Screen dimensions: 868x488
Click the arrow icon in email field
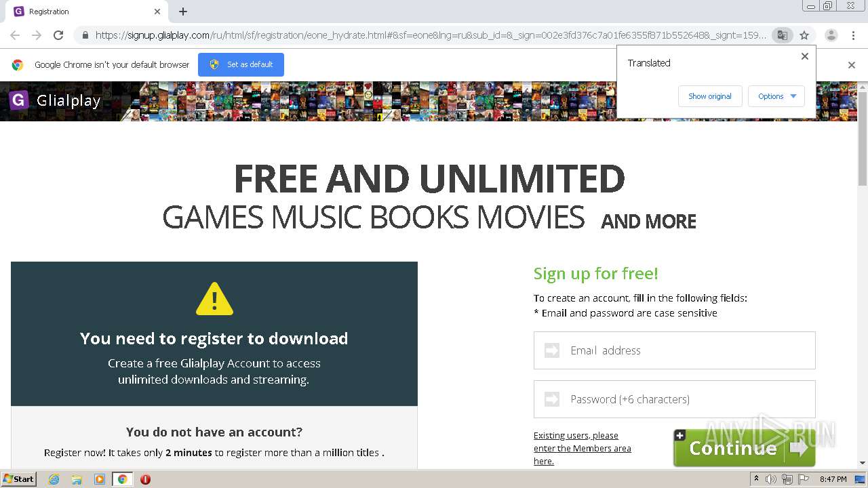coord(552,350)
